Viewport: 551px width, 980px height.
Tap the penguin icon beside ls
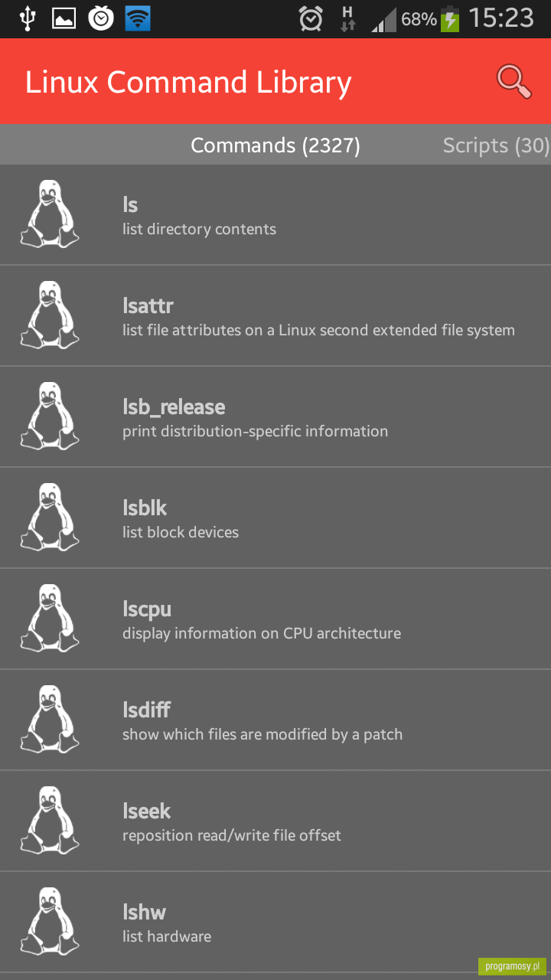tap(50, 214)
